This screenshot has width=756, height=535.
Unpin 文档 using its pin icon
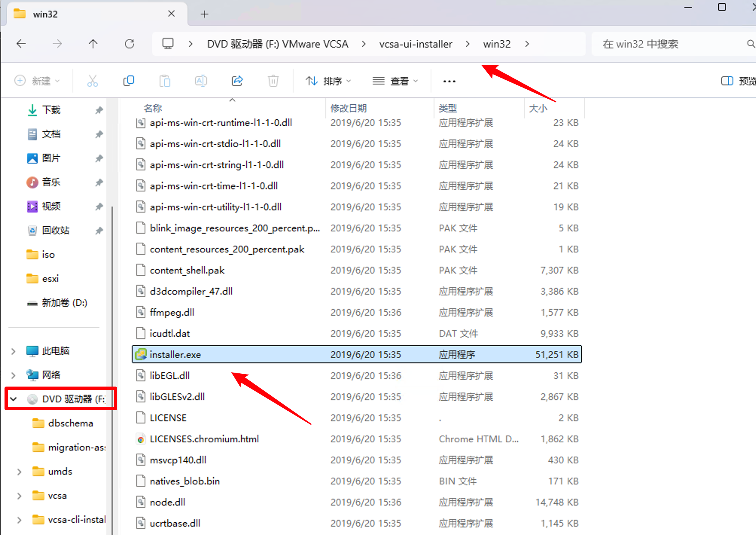pos(99,135)
